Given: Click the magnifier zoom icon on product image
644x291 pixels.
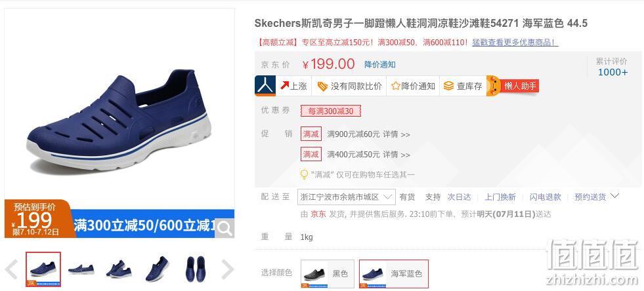Looking at the screenshot, I should (225, 228).
